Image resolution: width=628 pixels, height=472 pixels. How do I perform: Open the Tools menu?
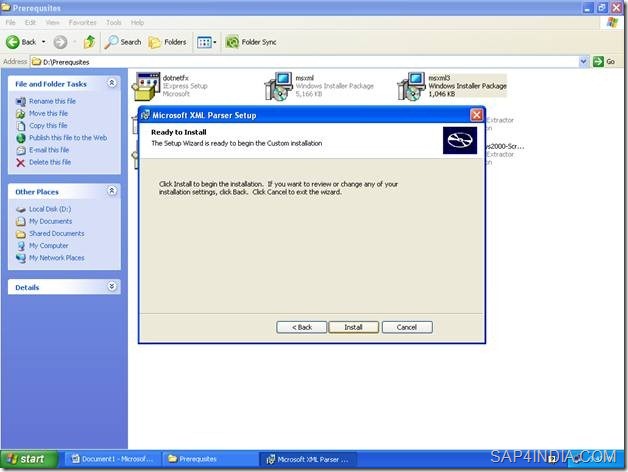(x=114, y=22)
